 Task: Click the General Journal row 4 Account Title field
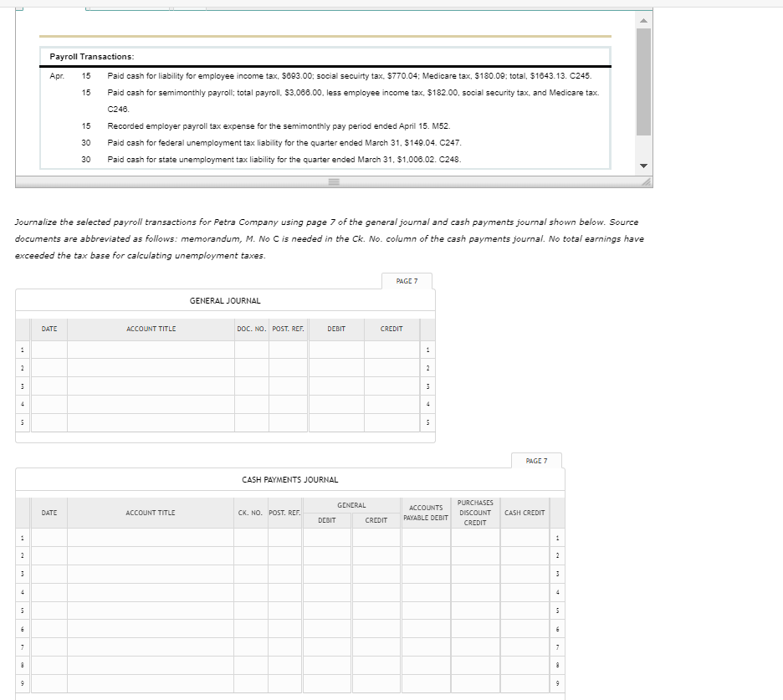click(x=151, y=405)
